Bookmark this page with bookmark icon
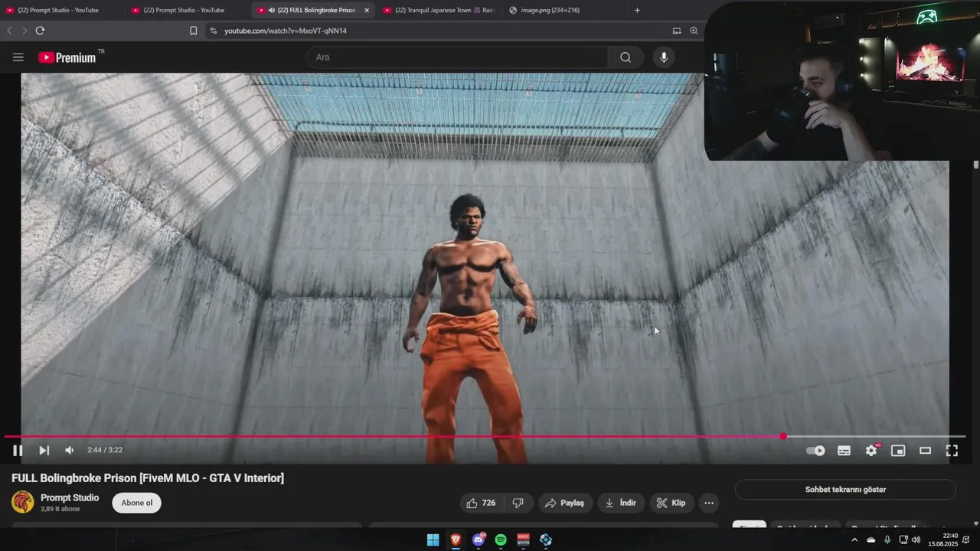Screen dimensions: 980x551 (x=193, y=31)
